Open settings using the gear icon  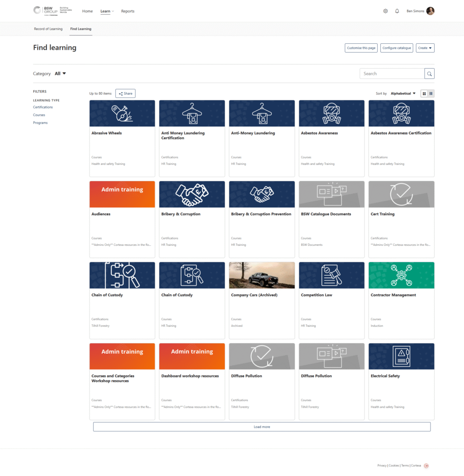[x=386, y=11]
